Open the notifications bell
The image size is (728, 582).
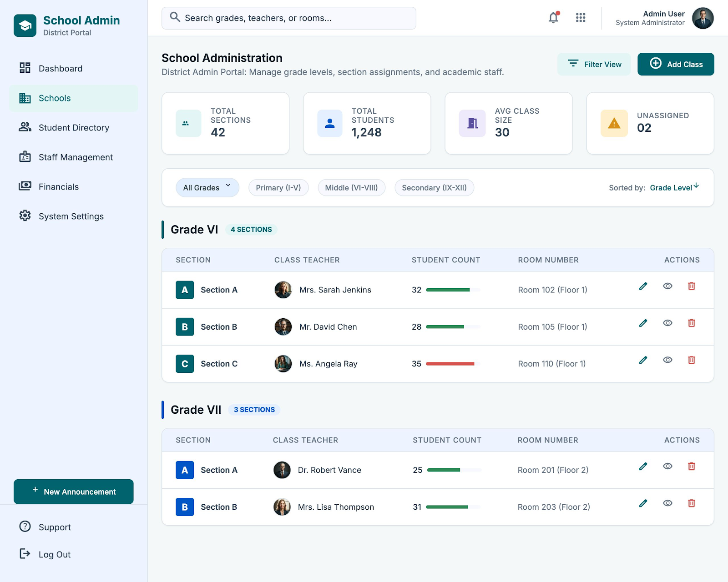pyautogui.click(x=553, y=18)
